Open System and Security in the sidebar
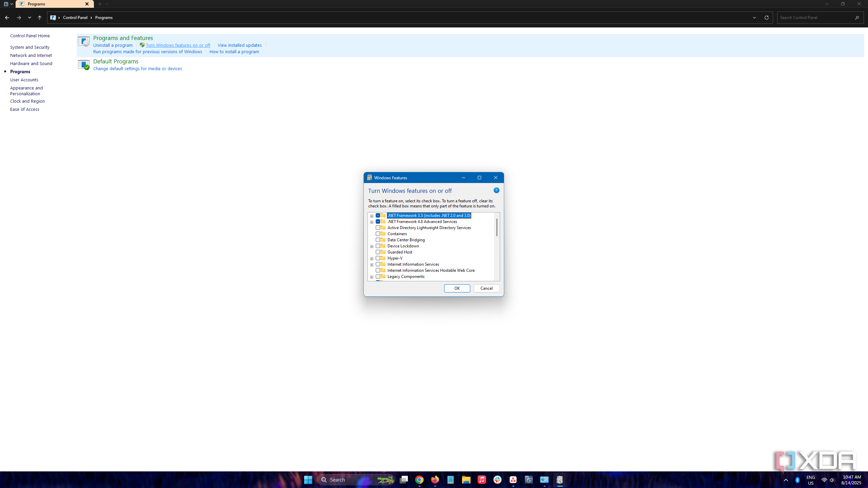 pos(30,47)
